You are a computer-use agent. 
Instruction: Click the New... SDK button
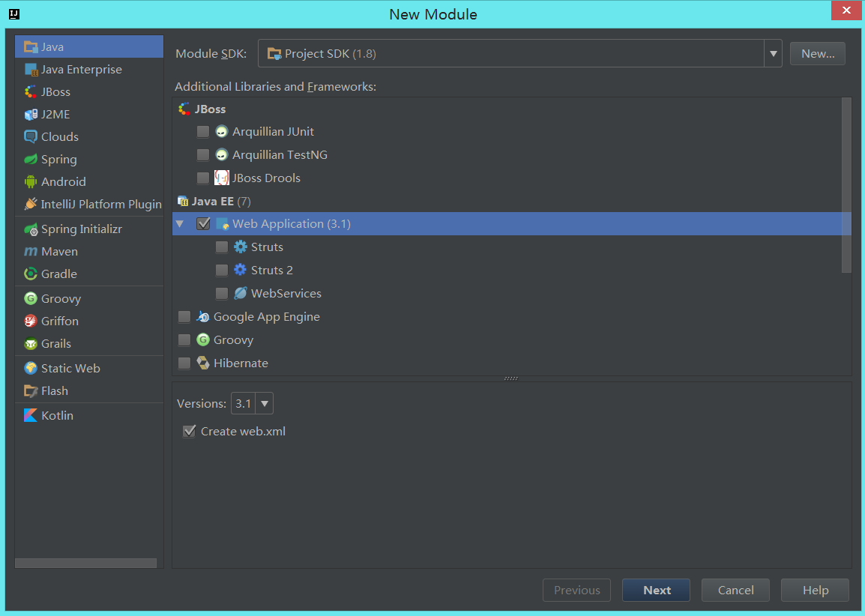[818, 53]
